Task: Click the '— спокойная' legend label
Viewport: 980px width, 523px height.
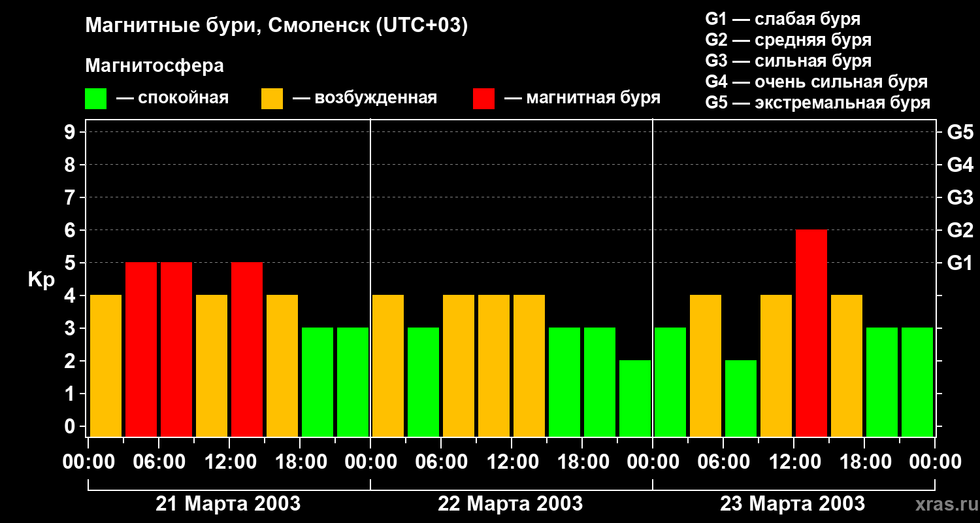Action: pos(172,99)
